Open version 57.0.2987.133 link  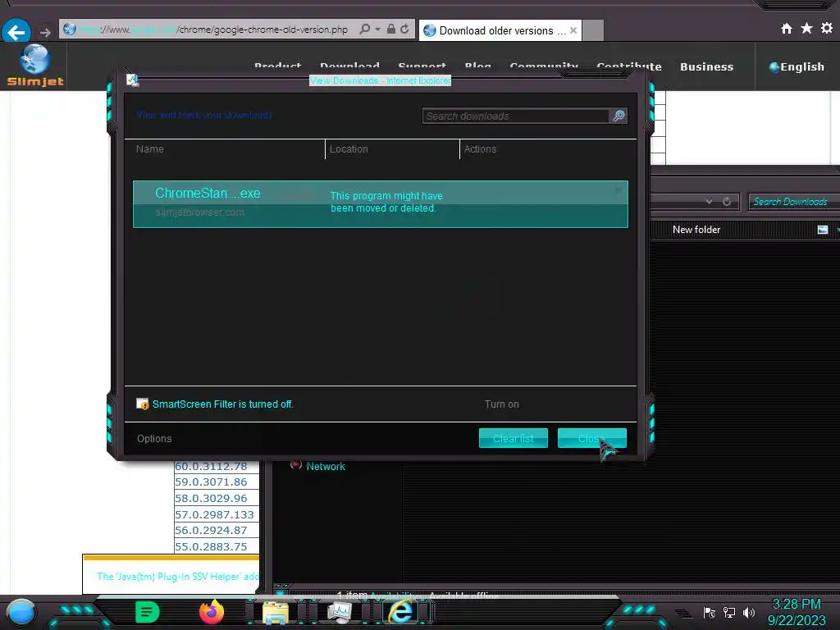click(x=214, y=515)
